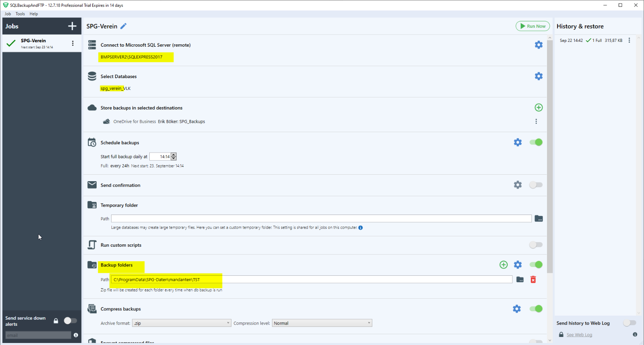Show Web Log info icon
Viewport: 644px width, 345px height.
pos(635,335)
